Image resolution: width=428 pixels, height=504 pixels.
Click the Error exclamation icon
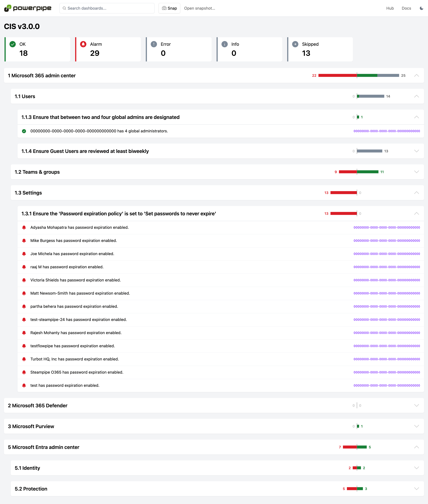154,44
